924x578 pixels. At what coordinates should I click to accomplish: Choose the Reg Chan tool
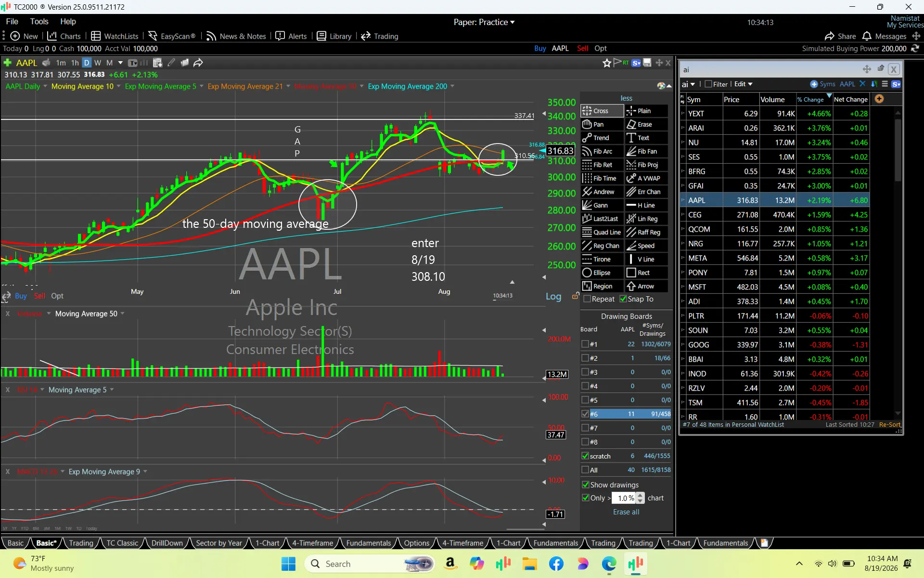[602, 246]
